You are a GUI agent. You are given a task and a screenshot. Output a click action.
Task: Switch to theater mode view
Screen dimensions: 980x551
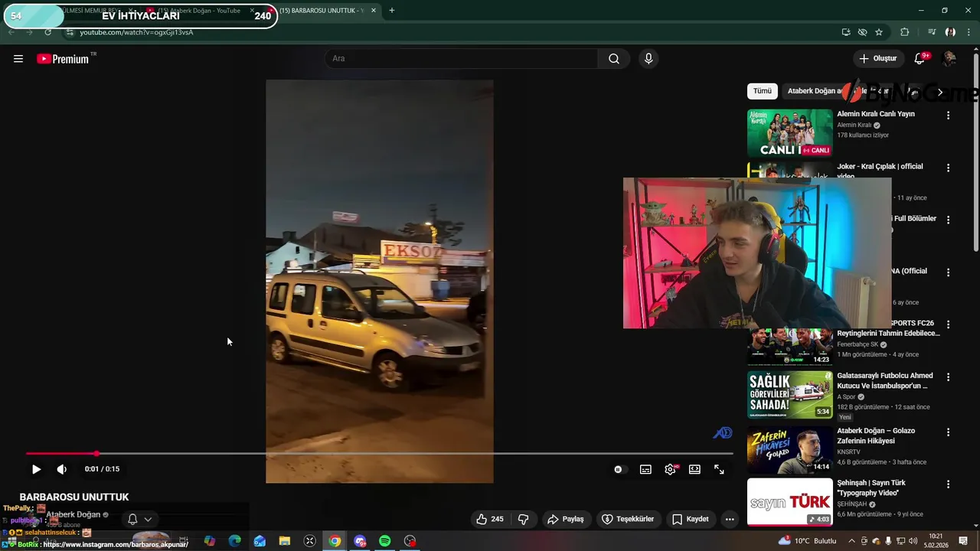[x=694, y=469]
